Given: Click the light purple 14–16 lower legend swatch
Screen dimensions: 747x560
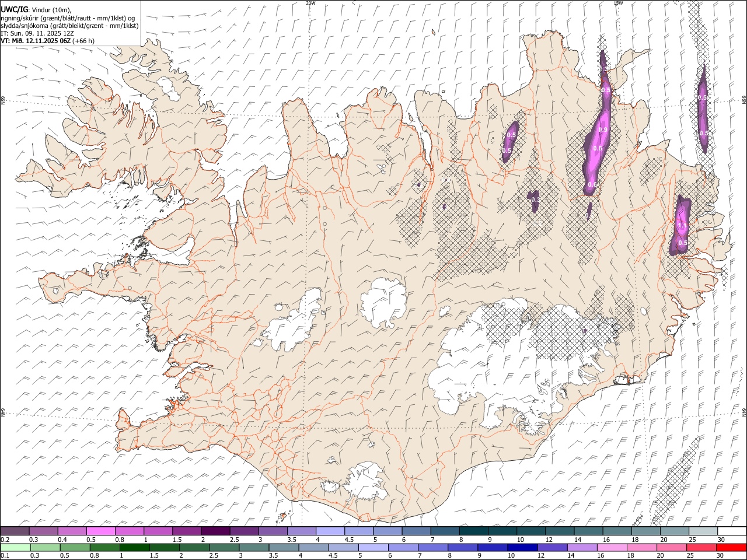Looking at the screenshot, I should click(x=582, y=547).
